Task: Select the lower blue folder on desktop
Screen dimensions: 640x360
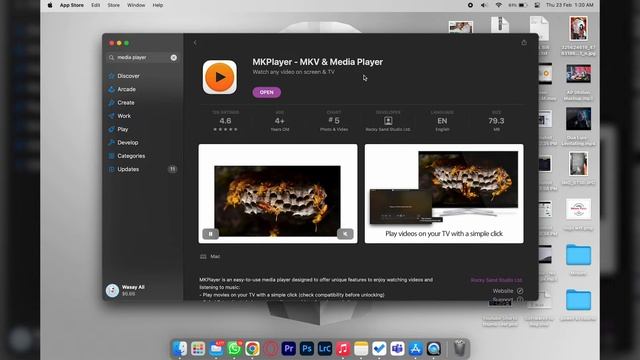Action: (578, 300)
